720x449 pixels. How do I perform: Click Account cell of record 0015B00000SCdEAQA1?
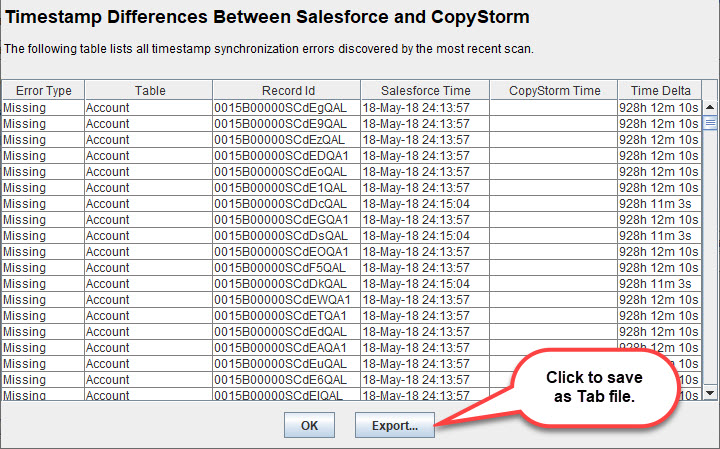pyautogui.click(x=149, y=348)
